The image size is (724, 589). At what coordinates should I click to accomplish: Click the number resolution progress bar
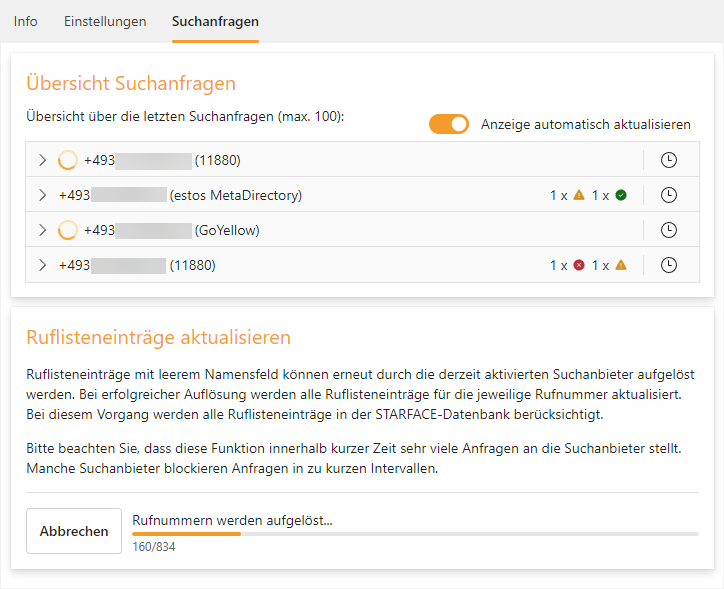(415, 534)
